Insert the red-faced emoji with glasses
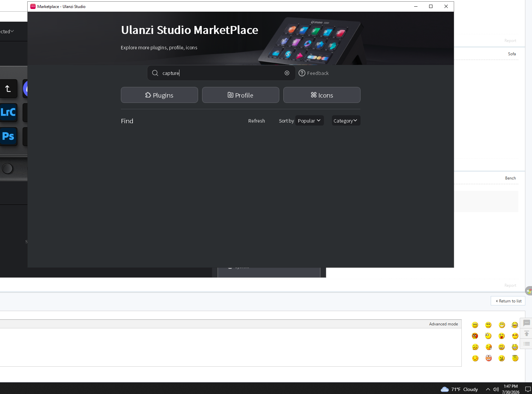532x394 pixels. [x=488, y=358]
